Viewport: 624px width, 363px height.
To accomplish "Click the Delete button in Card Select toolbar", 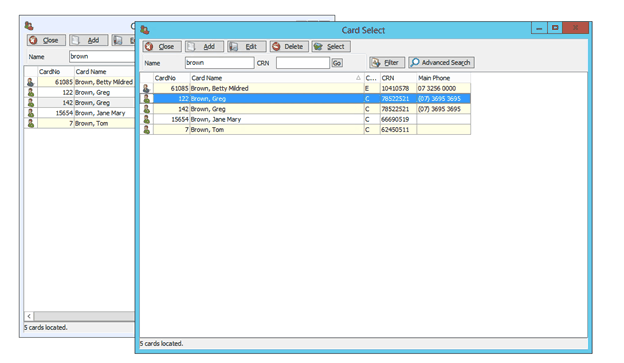I will [x=289, y=47].
